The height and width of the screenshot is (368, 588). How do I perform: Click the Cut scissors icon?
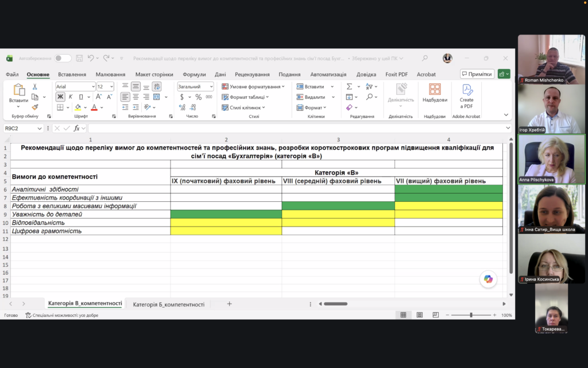(34, 87)
